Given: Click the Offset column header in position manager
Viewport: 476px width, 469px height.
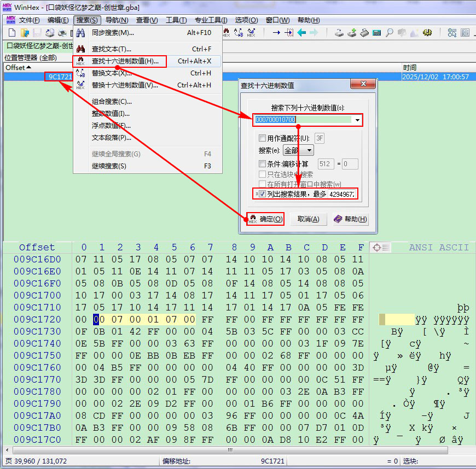Looking at the screenshot, I should (38, 67).
